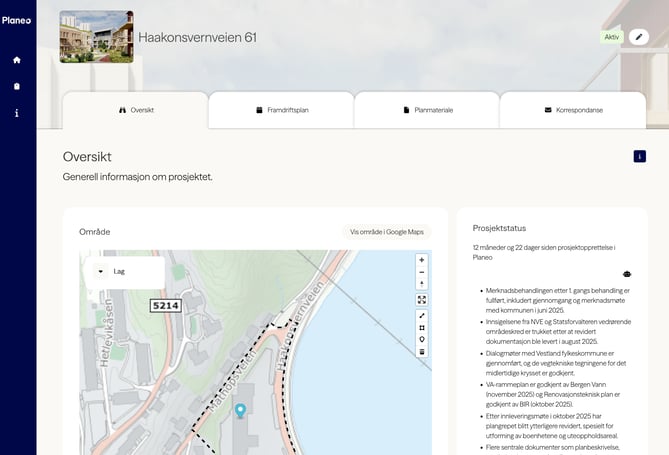Expand the Lag layers dropdown

pyautogui.click(x=100, y=271)
